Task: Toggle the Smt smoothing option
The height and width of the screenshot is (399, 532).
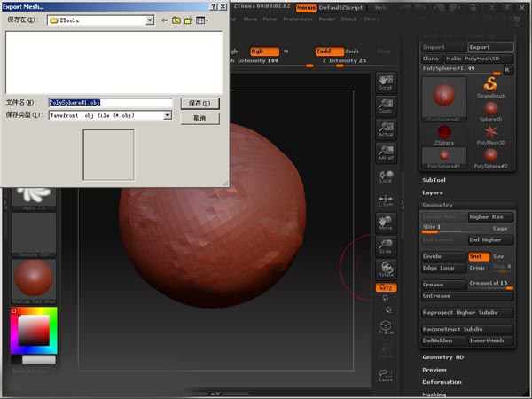Action: (x=479, y=256)
